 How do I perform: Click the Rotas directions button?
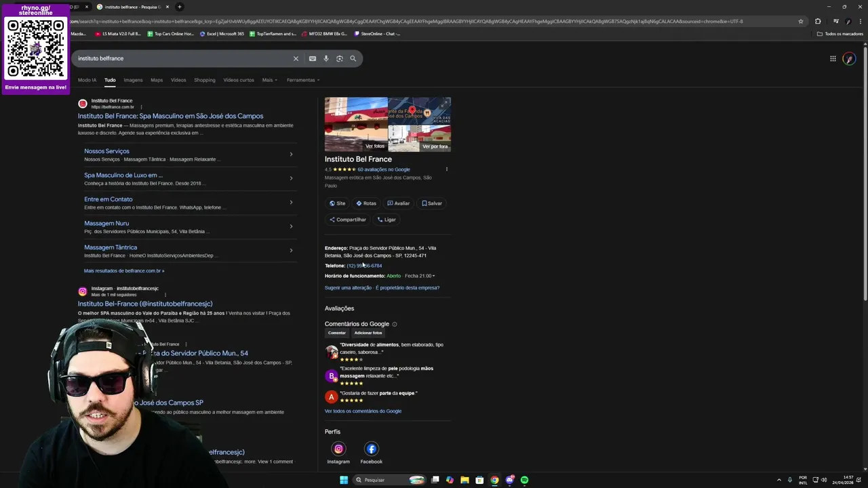pos(366,203)
